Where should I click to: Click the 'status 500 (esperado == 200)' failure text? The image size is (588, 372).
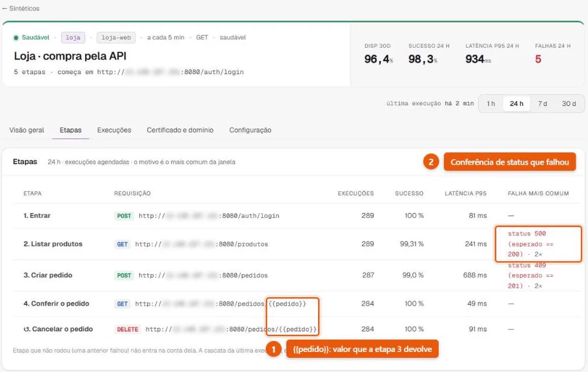530,244
